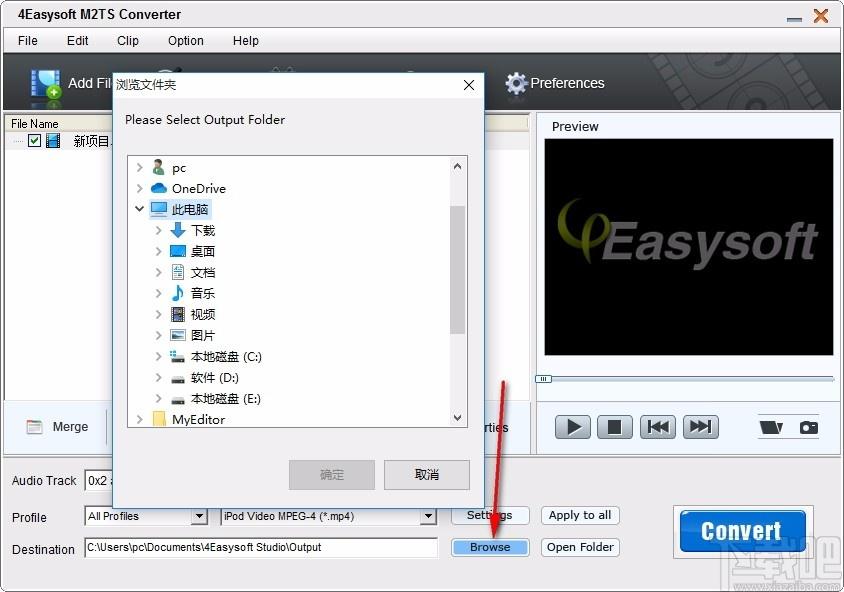The image size is (844, 592).
Task: Click the Browse destination button
Action: coord(490,547)
